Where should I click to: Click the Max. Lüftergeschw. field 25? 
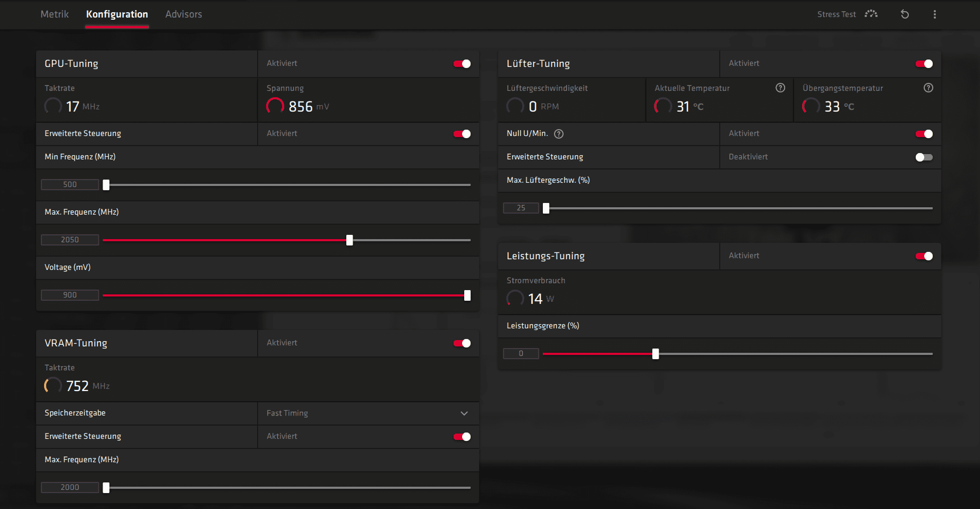pos(521,208)
